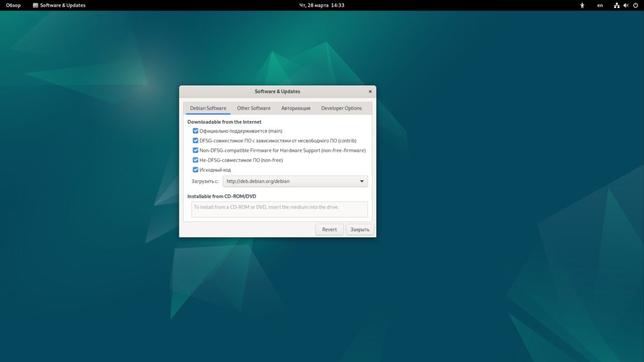Uncheck 'Исходный код'
The height and width of the screenshot is (362, 644).
[x=195, y=169]
